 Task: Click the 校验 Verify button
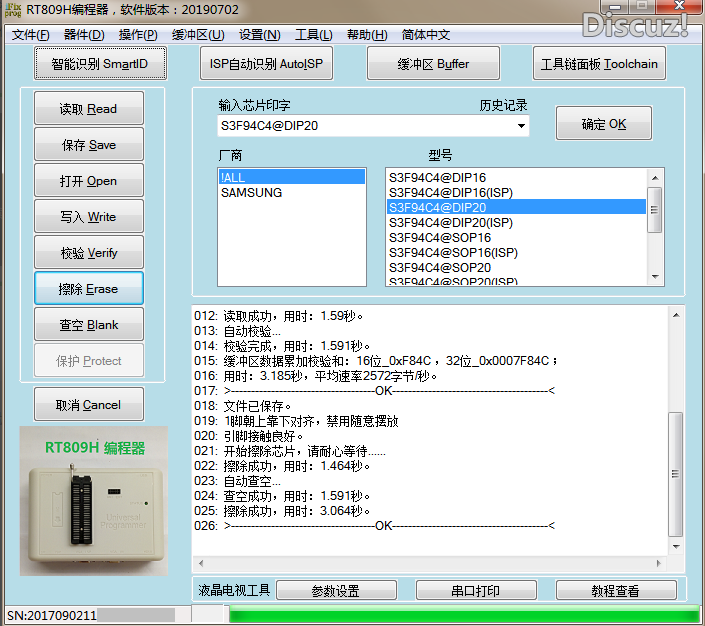coord(89,252)
